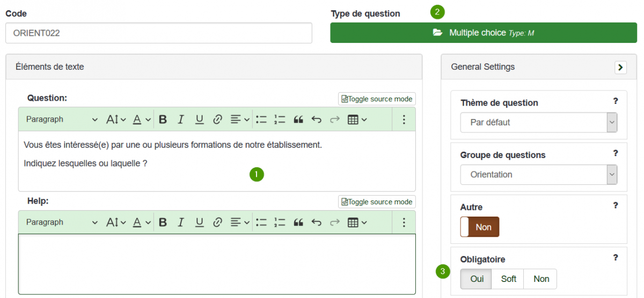Toggle bold in Question editor toolbar
The height and width of the screenshot is (298, 644).
coord(163,120)
